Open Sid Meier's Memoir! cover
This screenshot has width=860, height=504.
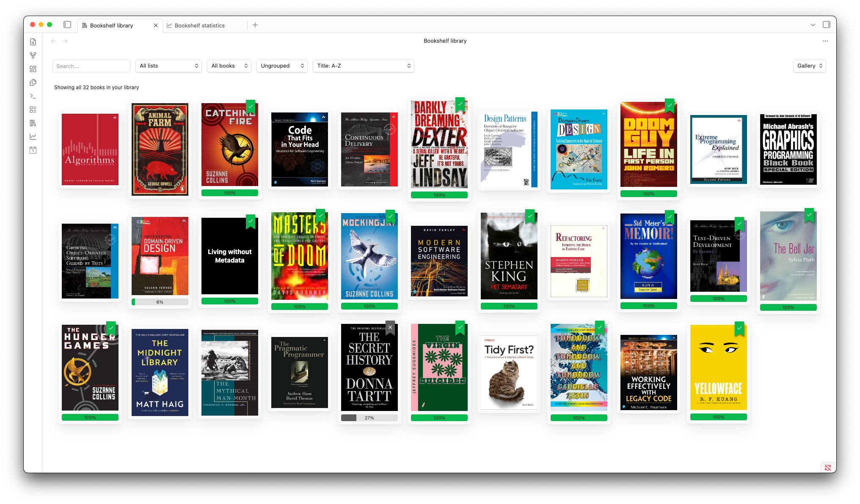click(x=649, y=256)
